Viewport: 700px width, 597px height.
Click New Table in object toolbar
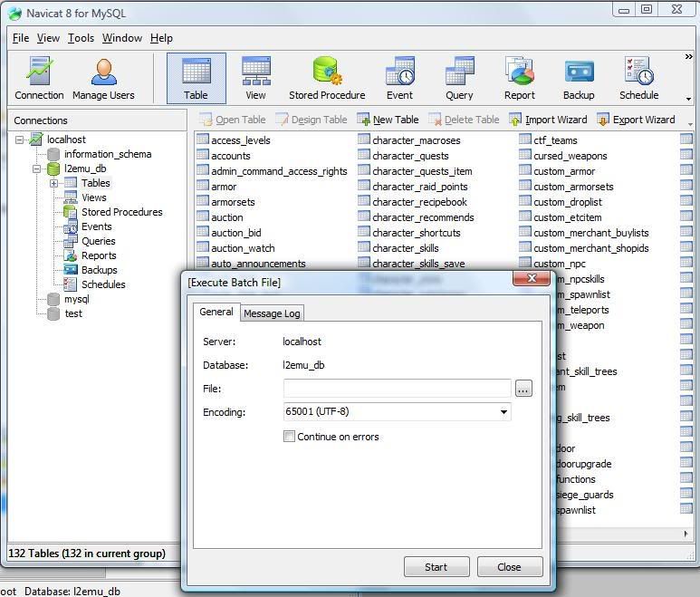click(x=388, y=120)
